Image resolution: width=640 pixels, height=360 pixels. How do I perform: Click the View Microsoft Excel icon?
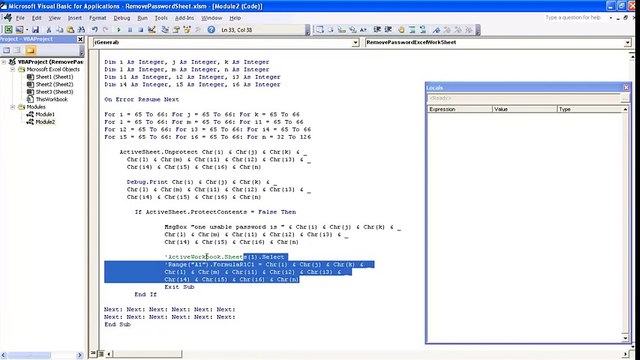[8, 29]
